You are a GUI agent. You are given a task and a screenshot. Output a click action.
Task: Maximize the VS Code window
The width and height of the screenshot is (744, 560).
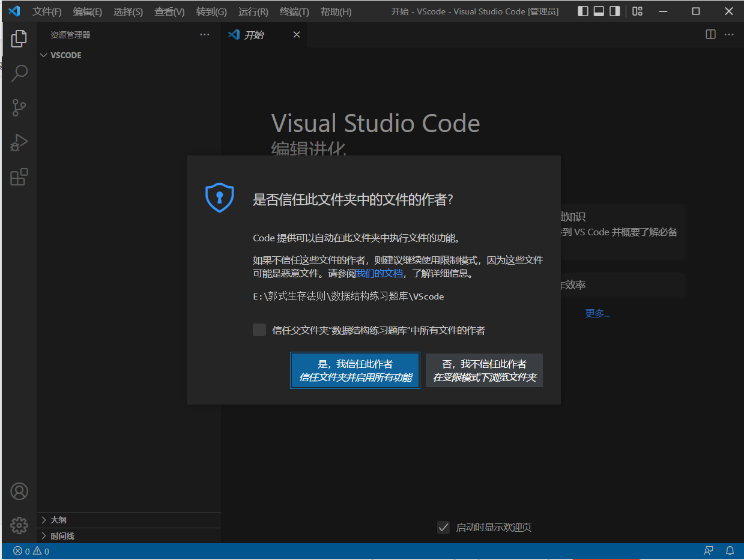(x=695, y=11)
